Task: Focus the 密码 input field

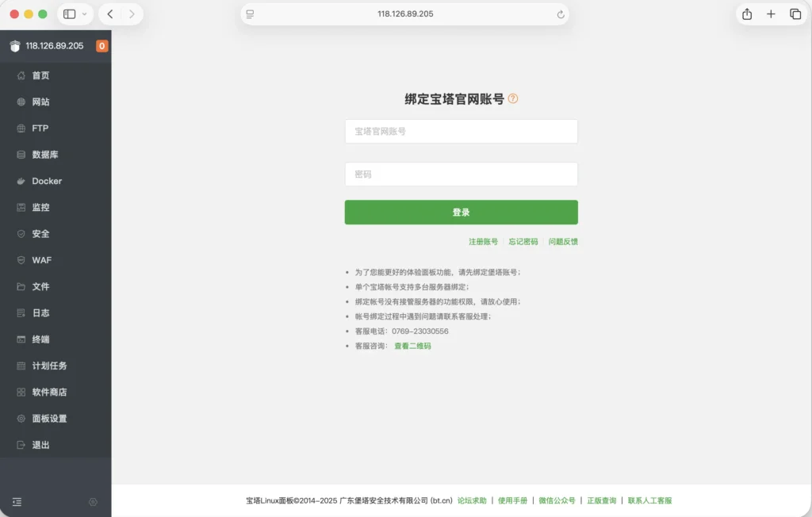Action: point(462,174)
